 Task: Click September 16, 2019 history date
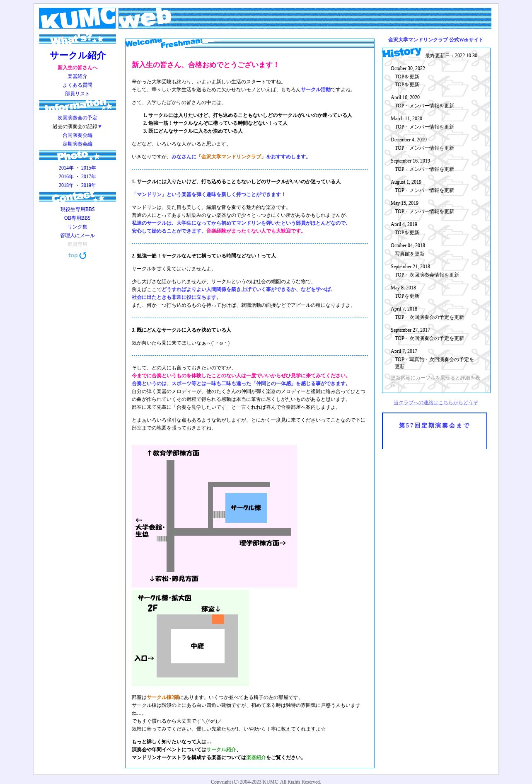coord(410,161)
